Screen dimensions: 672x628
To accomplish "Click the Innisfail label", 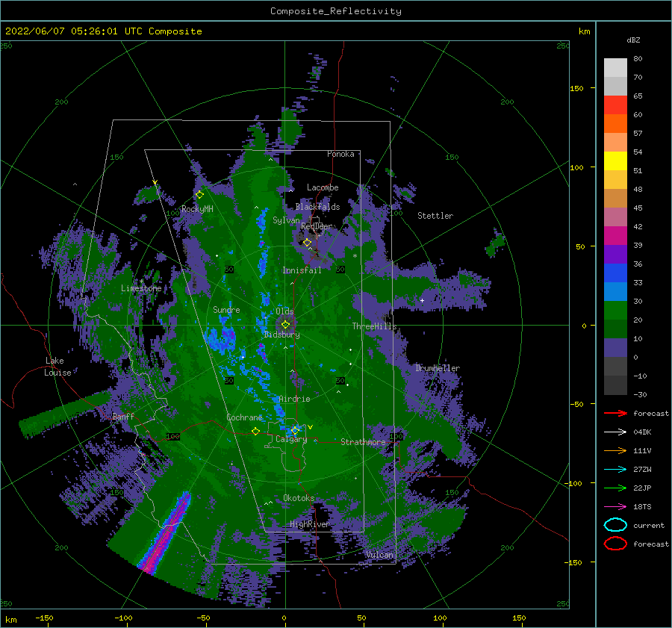I will pos(302,270).
